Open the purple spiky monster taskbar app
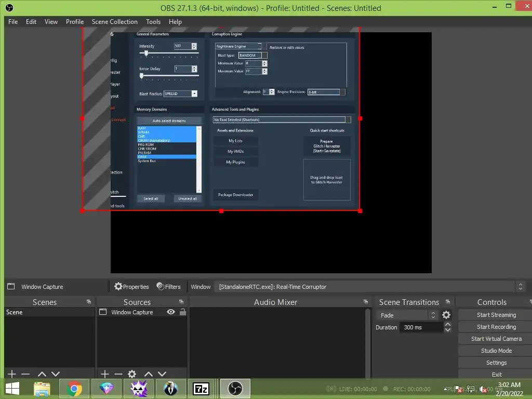This screenshot has width=532, height=399. click(x=139, y=389)
